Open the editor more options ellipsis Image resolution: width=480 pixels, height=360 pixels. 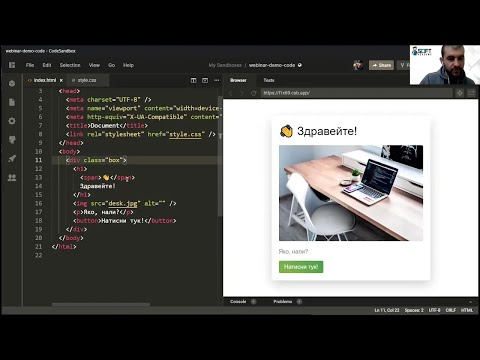pyautogui.click(x=217, y=80)
